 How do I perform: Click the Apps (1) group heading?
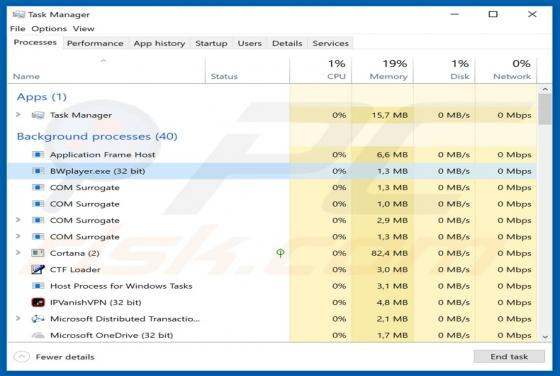coord(41,97)
